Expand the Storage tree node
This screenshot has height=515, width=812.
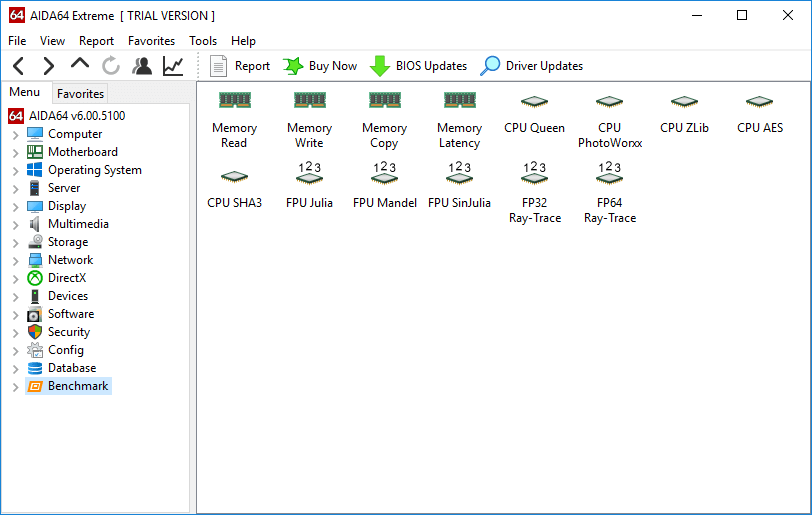15,242
